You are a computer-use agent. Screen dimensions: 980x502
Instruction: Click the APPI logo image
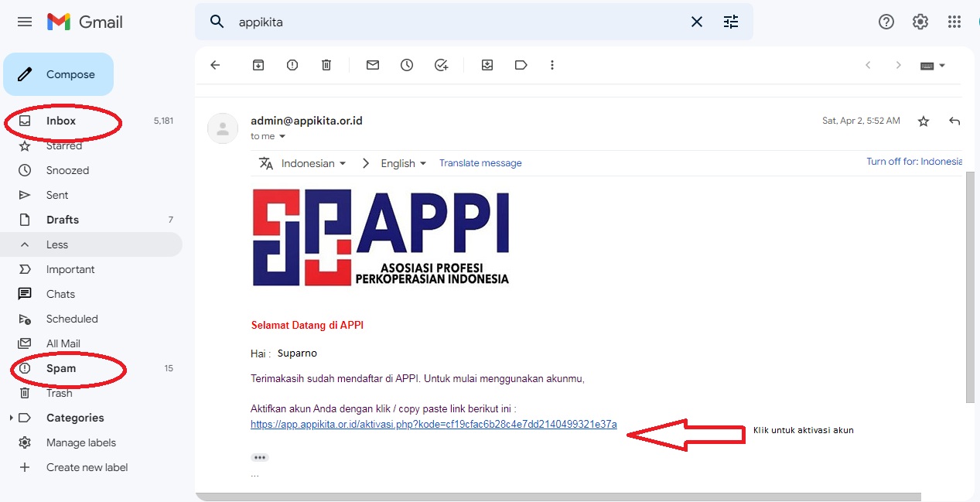(381, 237)
